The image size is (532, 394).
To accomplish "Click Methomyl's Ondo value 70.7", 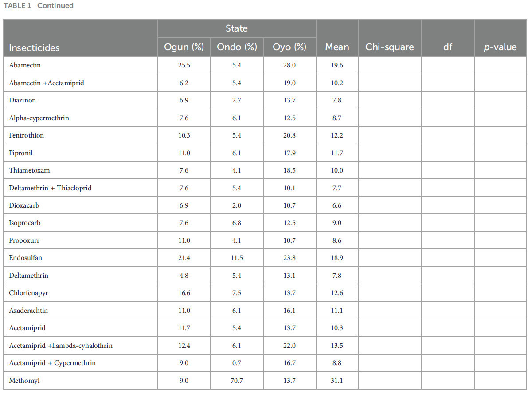I will [237, 381].
